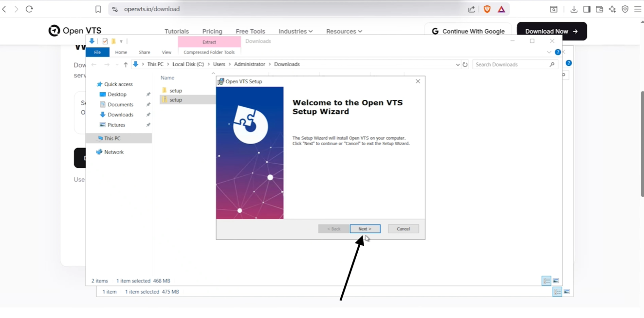Open address bar path history dropdown
Screen dimensions: 644x318
458,64
